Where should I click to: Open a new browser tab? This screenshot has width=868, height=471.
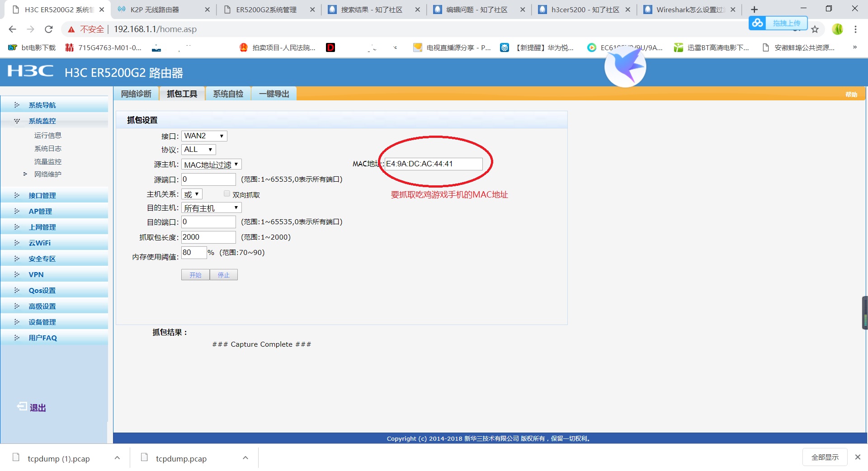pos(754,9)
